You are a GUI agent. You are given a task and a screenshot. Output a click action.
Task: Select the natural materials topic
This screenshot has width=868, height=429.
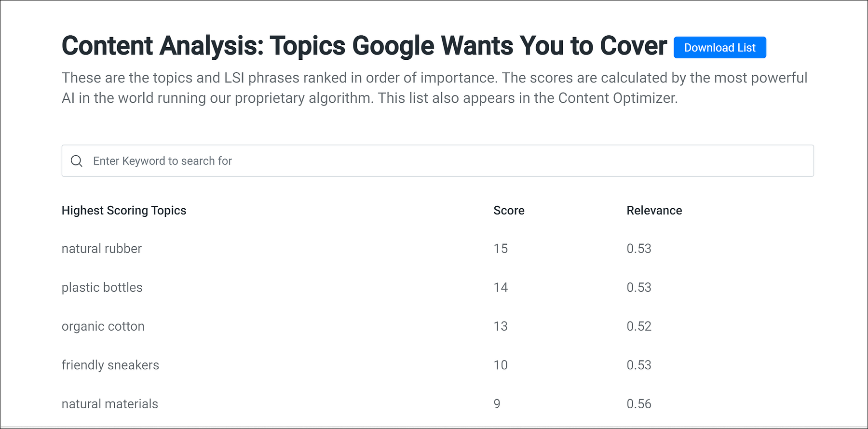pos(110,404)
